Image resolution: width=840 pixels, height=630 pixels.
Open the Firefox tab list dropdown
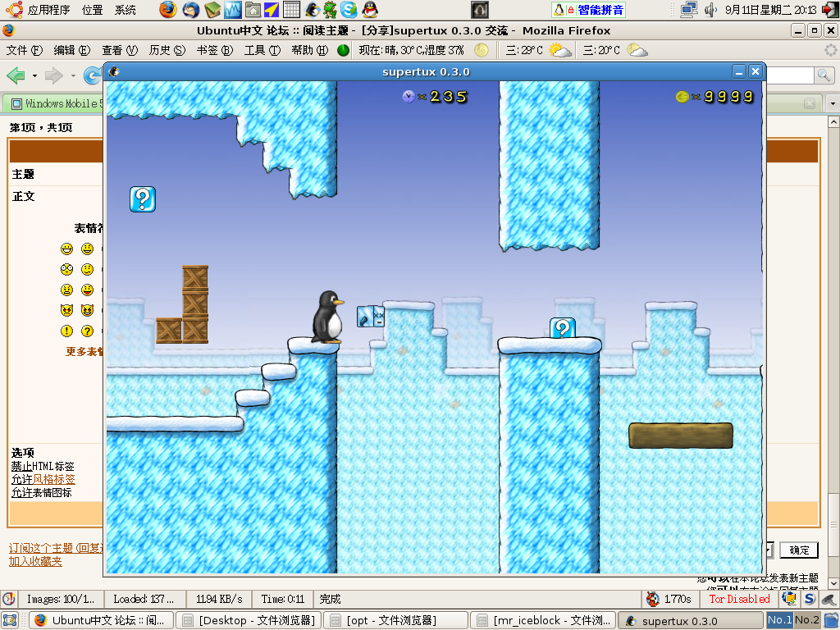(832, 103)
